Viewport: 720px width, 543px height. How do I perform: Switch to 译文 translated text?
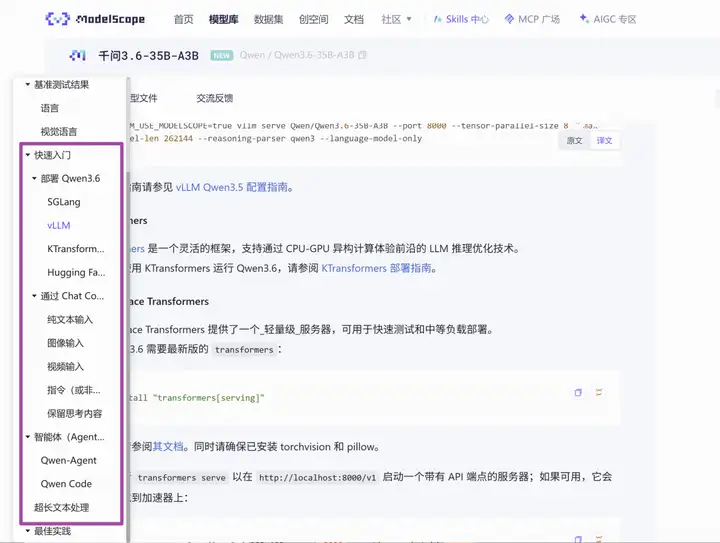[604, 140]
